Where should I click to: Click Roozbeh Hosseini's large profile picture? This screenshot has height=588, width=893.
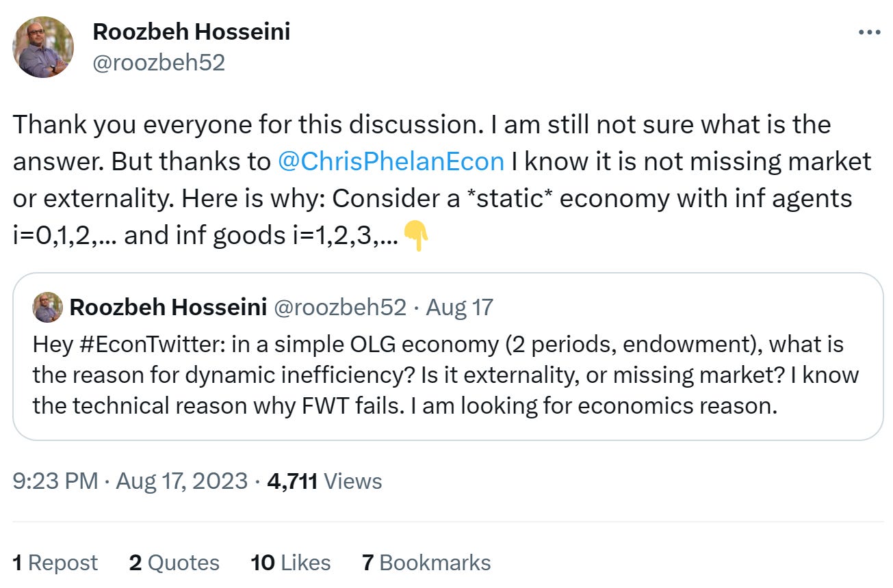[x=43, y=47]
